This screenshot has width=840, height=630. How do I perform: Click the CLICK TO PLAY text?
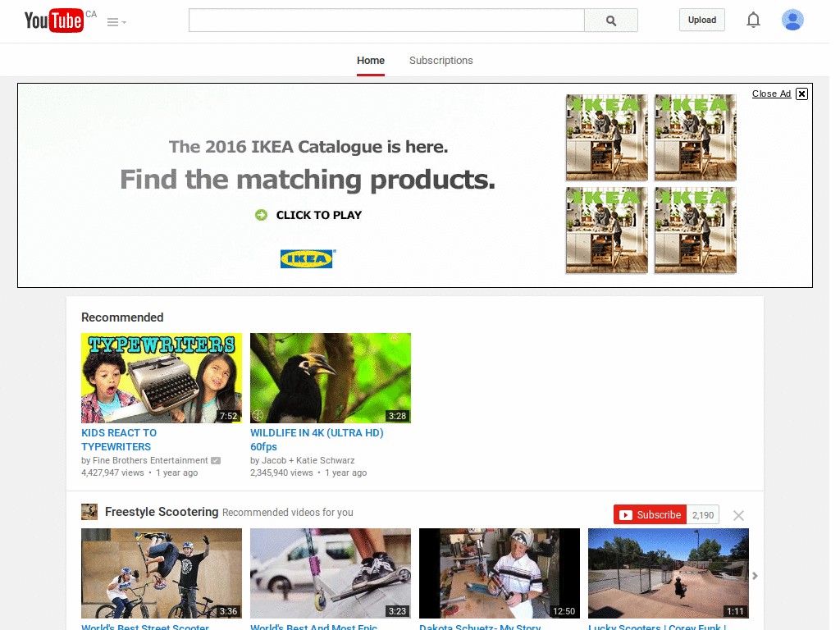pyautogui.click(x=319, y=215)
